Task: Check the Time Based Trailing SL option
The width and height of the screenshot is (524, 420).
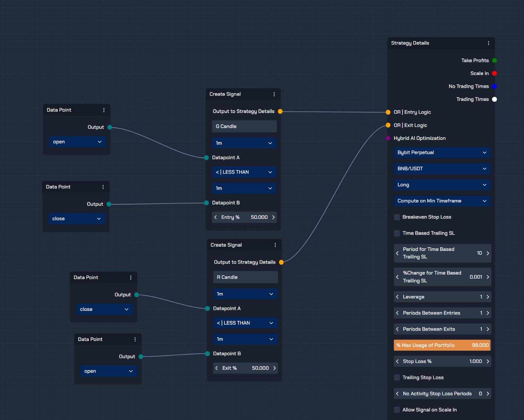Action: click(x=397, y=233)
